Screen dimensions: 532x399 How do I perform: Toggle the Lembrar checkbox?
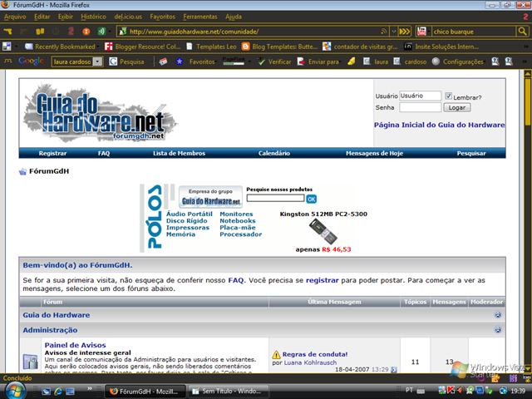448,96
